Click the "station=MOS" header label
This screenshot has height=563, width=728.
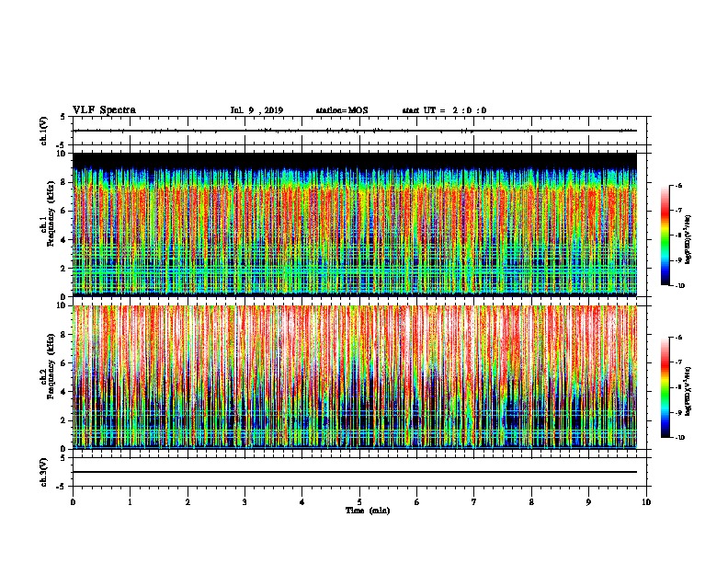tap(342, 110)
